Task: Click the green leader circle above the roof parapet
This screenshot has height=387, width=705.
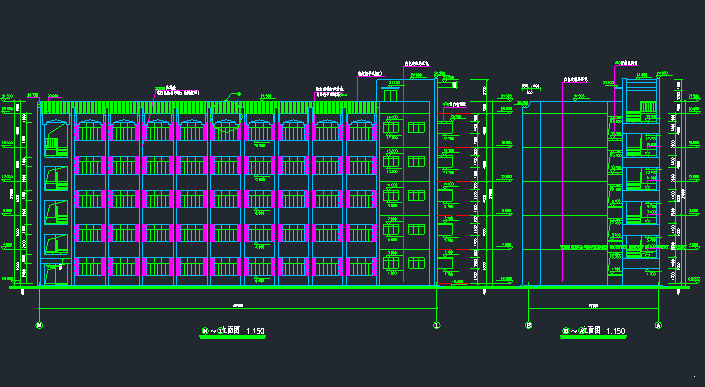Action: pos(239,94)
